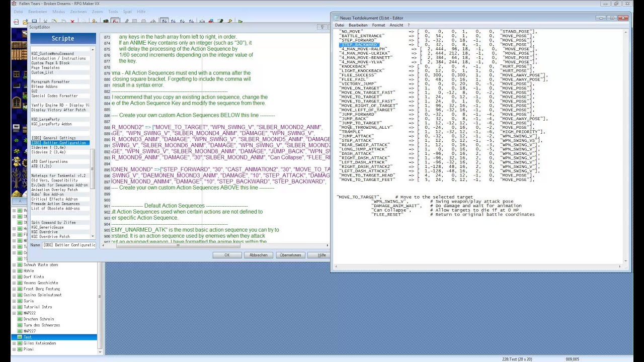The height and width of the screenshot is (362, 644).
Task: Open the Ansicht menu in Notepad Editor
Action: click(396, 25)
